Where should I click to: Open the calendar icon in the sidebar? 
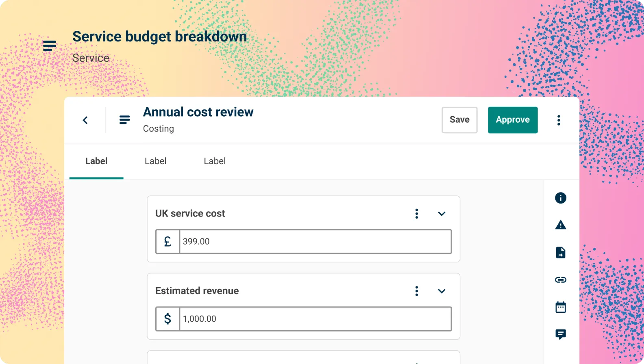(x=561, y=307)
